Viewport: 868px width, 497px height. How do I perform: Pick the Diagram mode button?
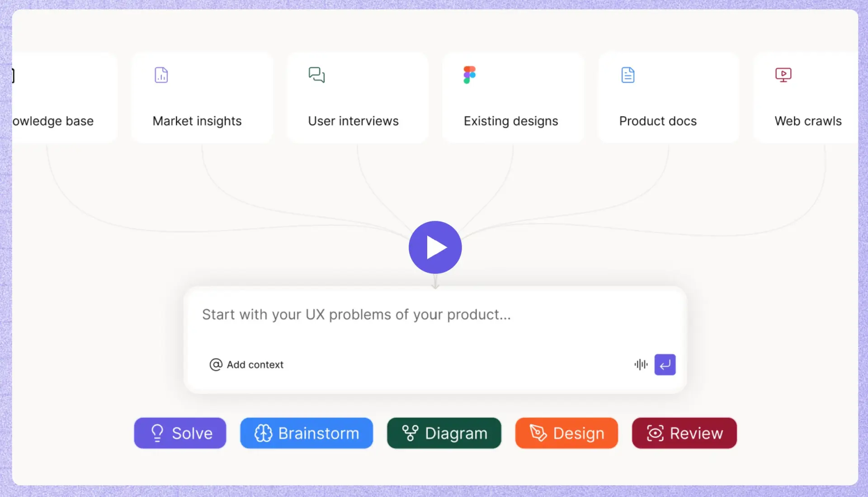pos(444,433)
